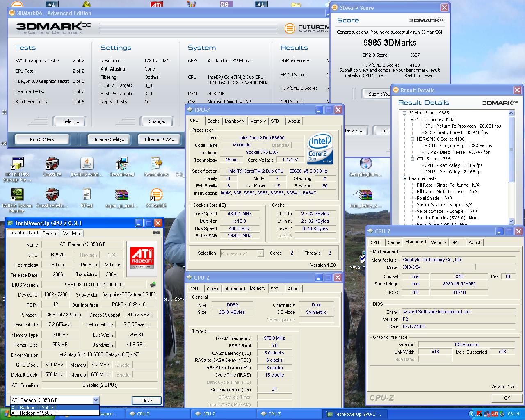Collapse the 3DMark Score tree node

point(405,113)
